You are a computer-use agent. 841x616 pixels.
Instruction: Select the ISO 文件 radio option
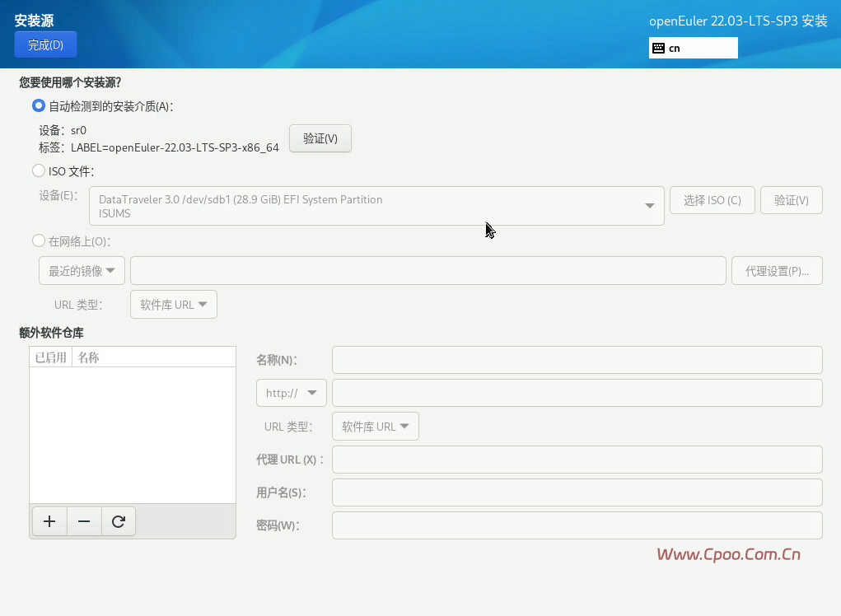coord(38,171)
